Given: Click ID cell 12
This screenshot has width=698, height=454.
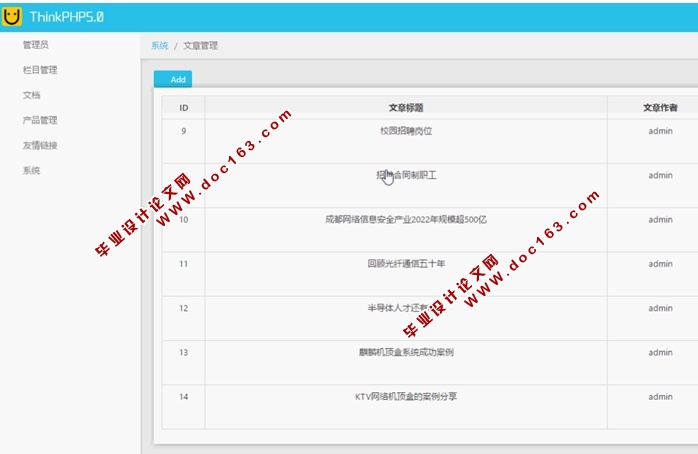Looking at the screenshot, I should (183, 308).
